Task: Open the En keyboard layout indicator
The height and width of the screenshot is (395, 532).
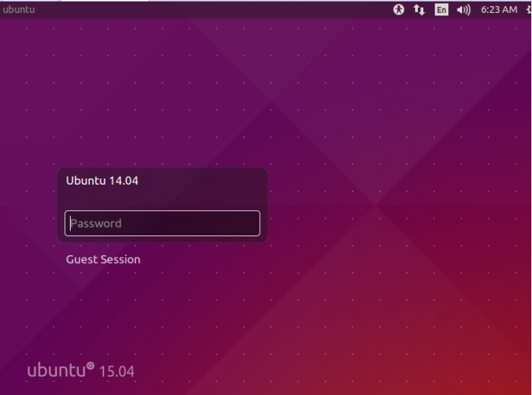Action: (x=442, y=9)
